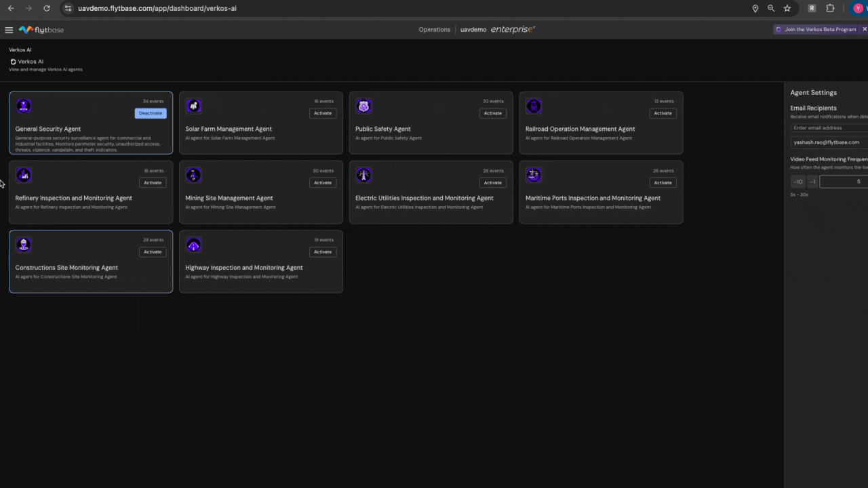Click the General Security Agent icon

point(24,106)
